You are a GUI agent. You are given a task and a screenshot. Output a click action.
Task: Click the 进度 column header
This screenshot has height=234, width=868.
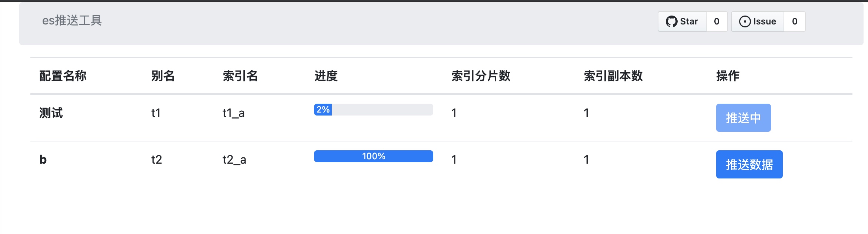tap(326, 76)
